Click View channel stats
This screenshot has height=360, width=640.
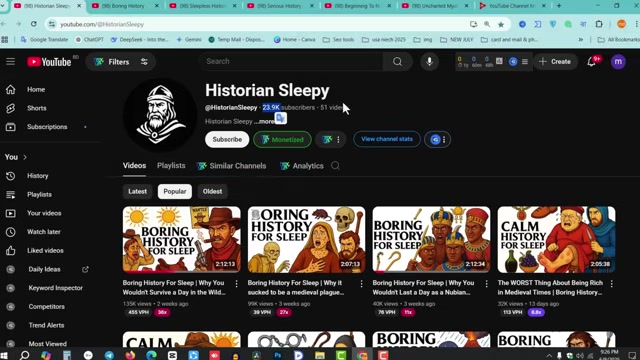387,139
